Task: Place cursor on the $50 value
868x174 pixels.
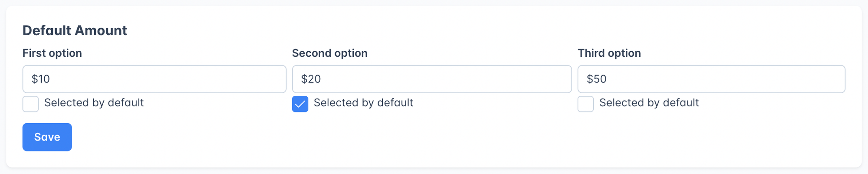Action: (596, 79)
